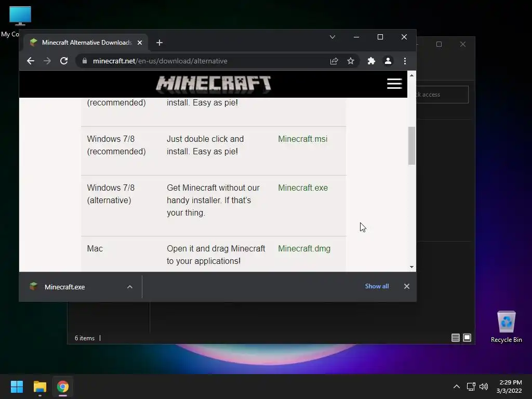The image size is (532, 399).
Task: Click the File Explorer quick access search box
Action: click(442, 95)
